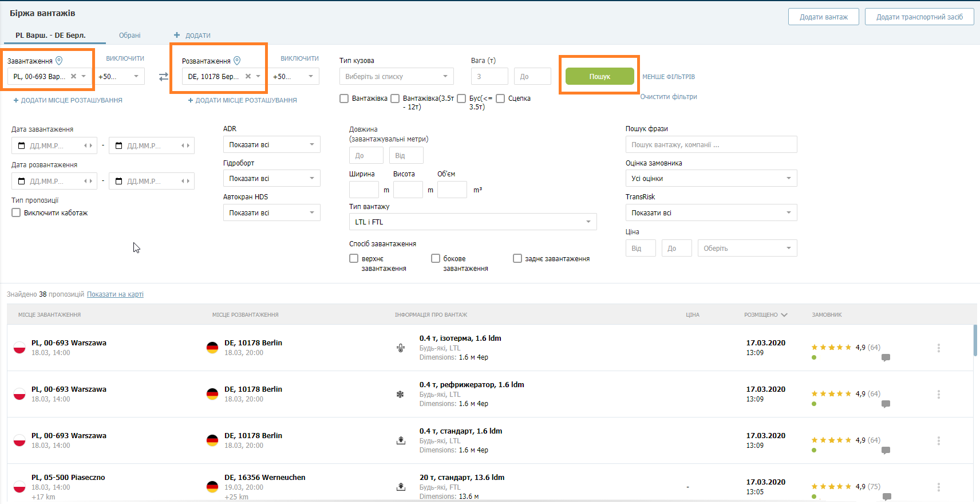Screen dimensions: 980x504
Task: Click date stepper arrows on first loading date
Action: [x=88, y=145]
